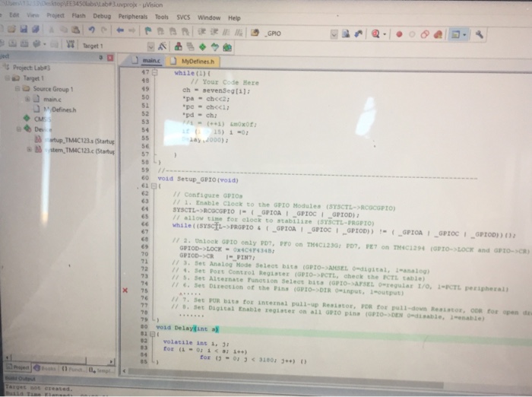Open the SVCS menu
The width and height of the screenshot is (532, 397).
183,17
